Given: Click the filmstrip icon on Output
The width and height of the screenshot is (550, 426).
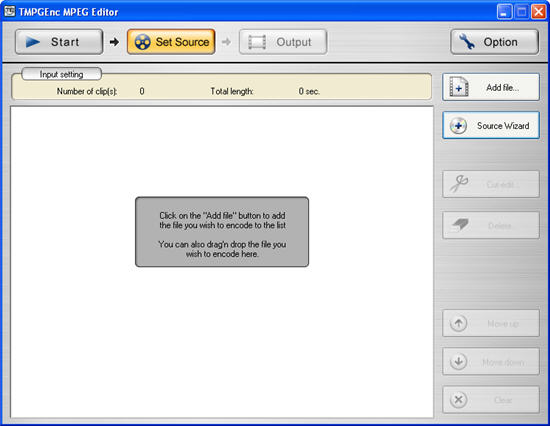Looking at the screenshot, I should pos(257,42).
